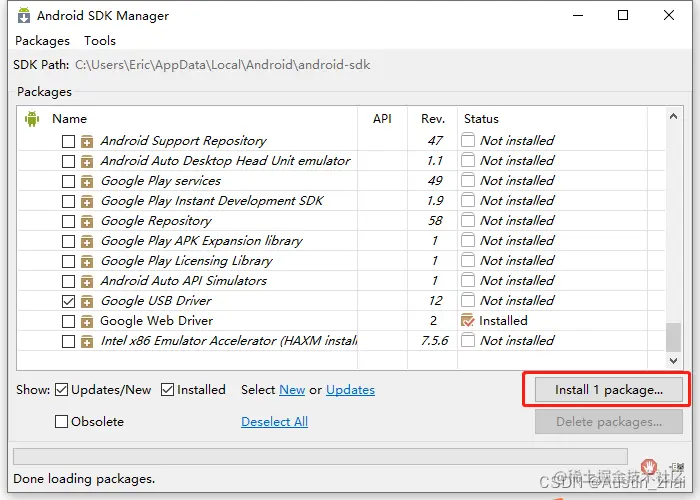Screen dimensions: 700x500
Task: Click the Deselect All link
Action: (275, 422)
